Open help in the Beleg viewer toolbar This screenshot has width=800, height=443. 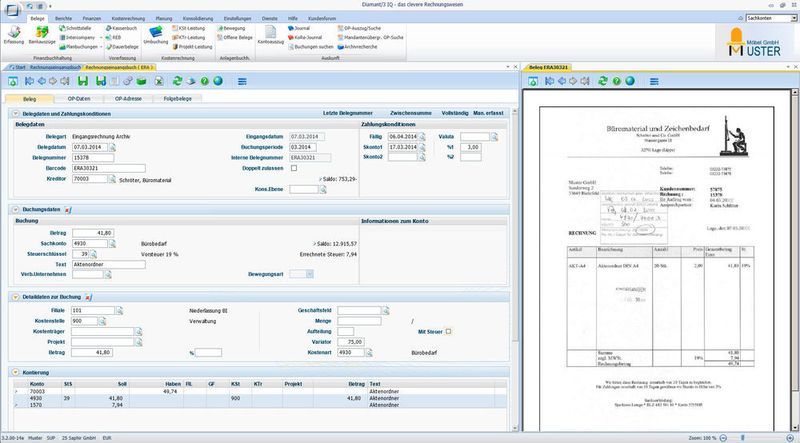click(617, 81)
